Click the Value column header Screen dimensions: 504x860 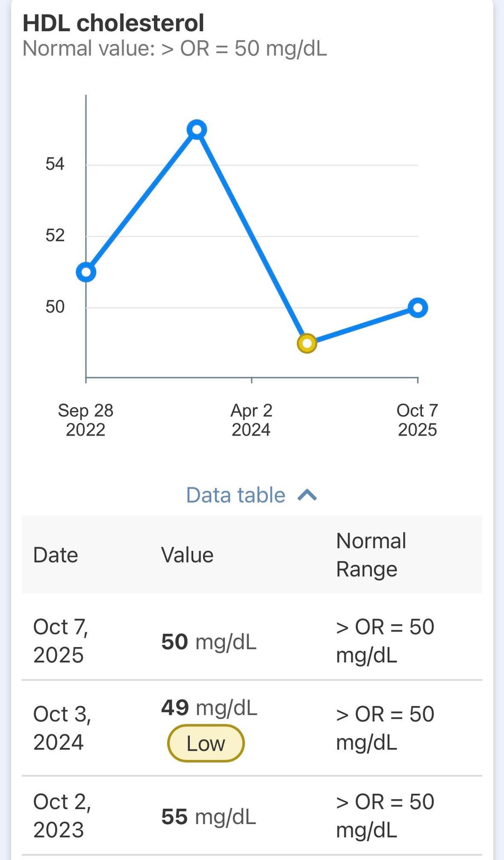tap(187, 555)
